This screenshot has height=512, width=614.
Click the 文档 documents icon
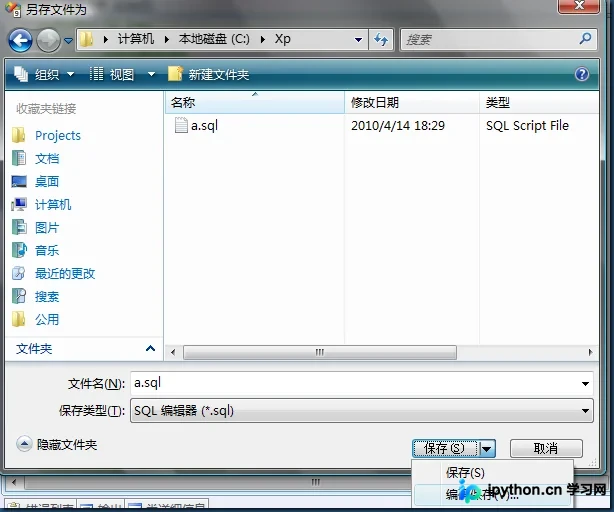click(19, 158)
